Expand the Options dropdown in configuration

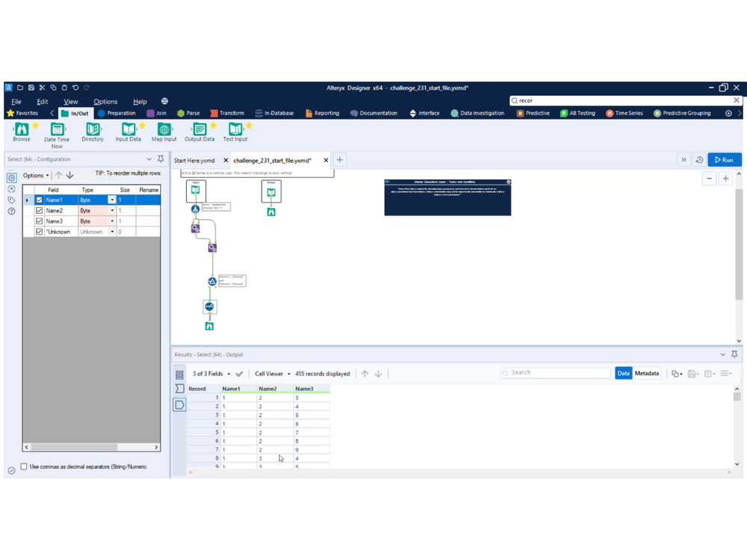[36, 175]
